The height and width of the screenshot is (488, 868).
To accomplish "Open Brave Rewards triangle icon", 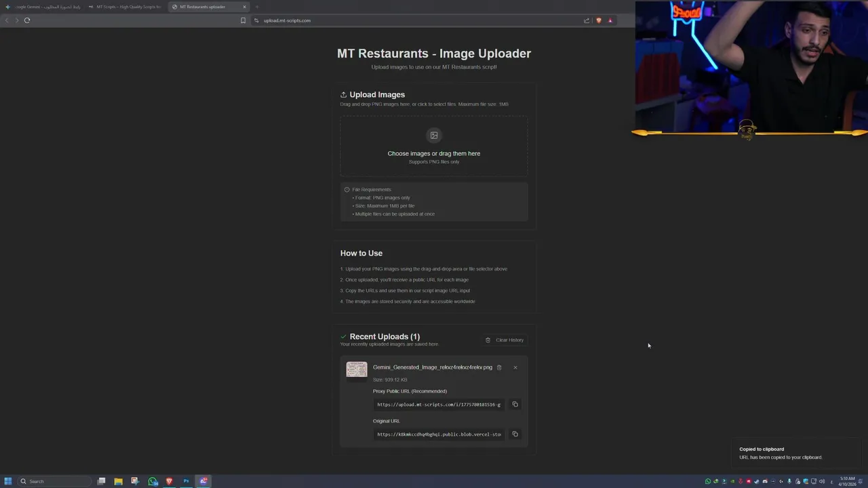I will (610, 20).
